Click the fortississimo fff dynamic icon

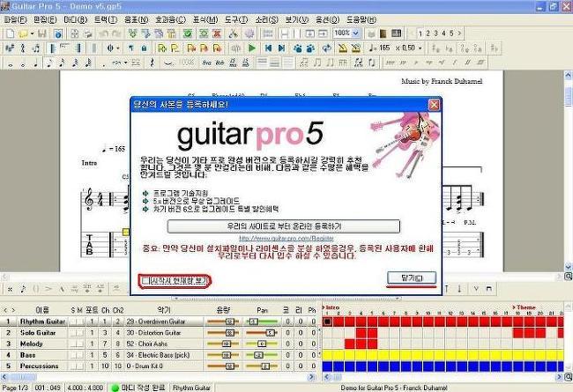click(x=481, y=63)
